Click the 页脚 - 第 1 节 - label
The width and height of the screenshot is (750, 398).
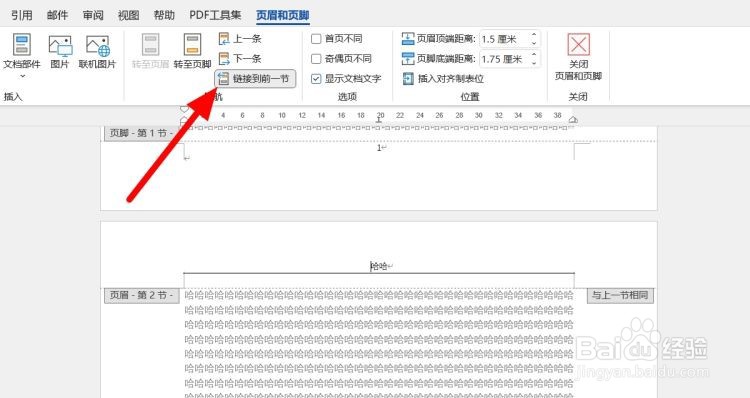(x=142, y=133)
